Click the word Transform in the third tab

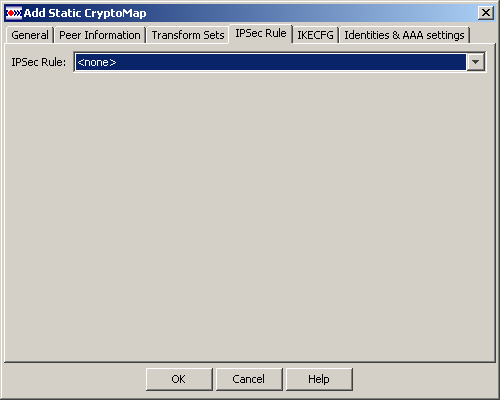pos(176,35)
